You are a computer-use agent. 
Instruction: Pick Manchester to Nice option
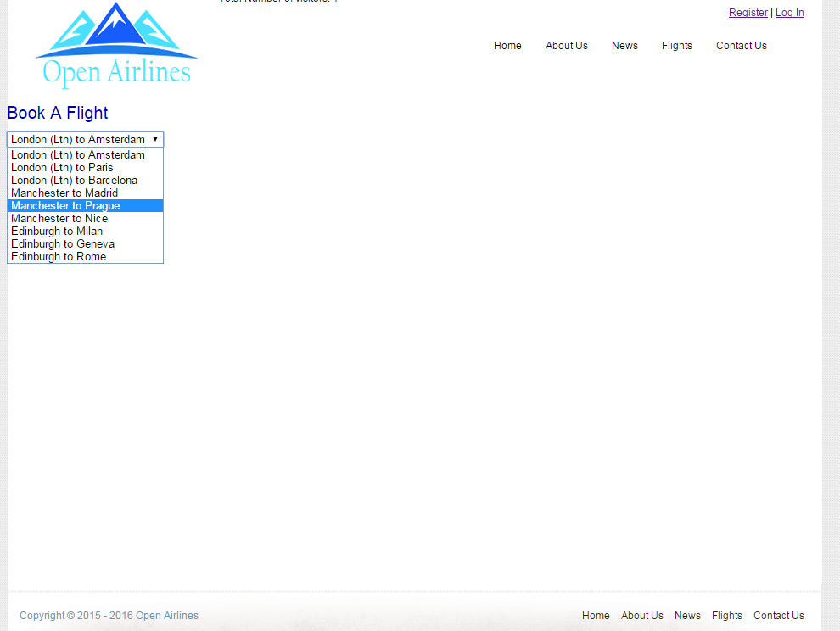(x=85, y=219)
